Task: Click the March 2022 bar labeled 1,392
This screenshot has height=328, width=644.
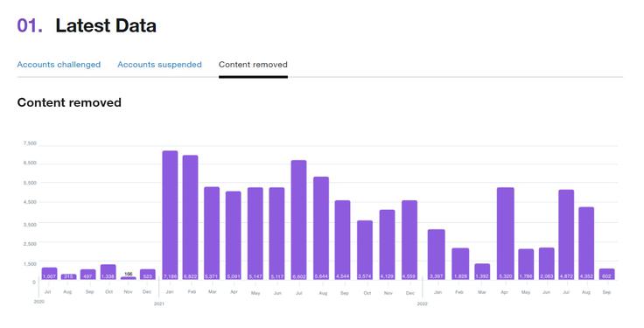Action: 482,272
